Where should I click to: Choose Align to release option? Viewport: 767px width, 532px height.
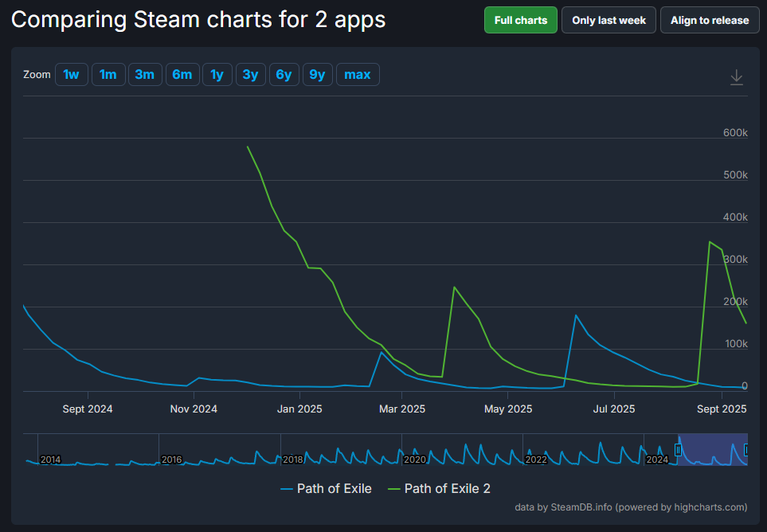click(x=710, y=20)
